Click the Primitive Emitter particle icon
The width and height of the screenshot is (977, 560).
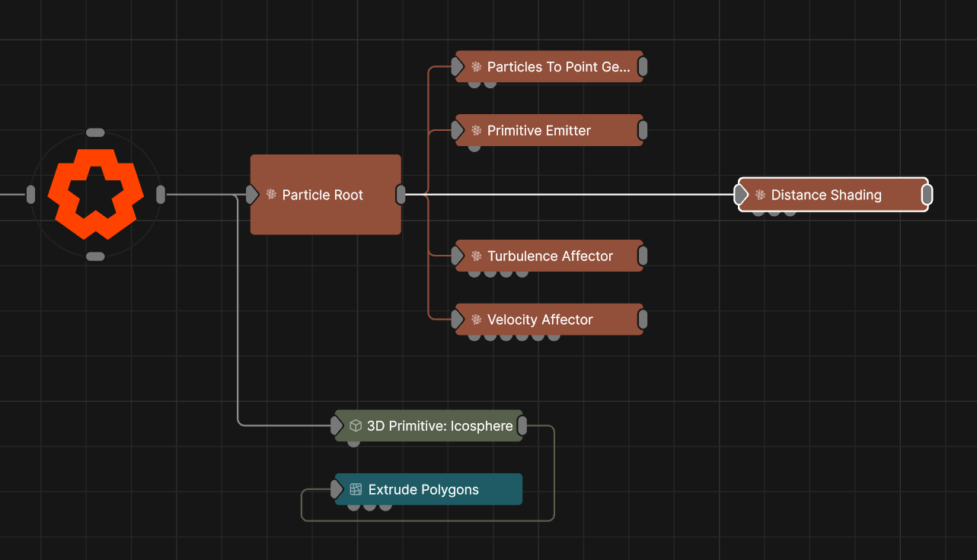click(477, 131)
